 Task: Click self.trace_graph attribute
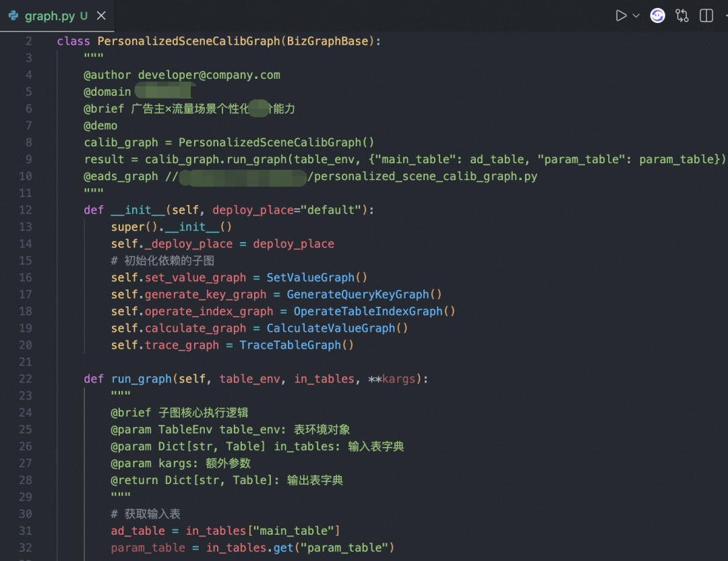point(165,345)
